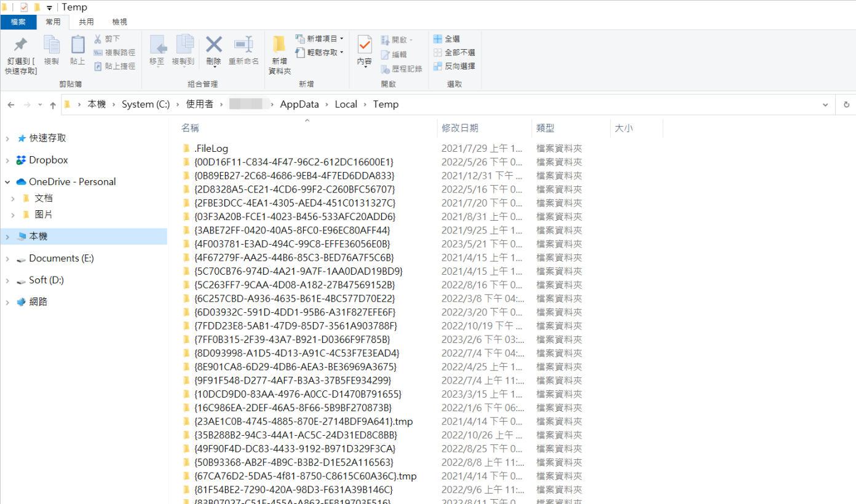Select the 重新命名 (Rename) icon
This screenshot has width=856, height=504.
pos(243,46)
